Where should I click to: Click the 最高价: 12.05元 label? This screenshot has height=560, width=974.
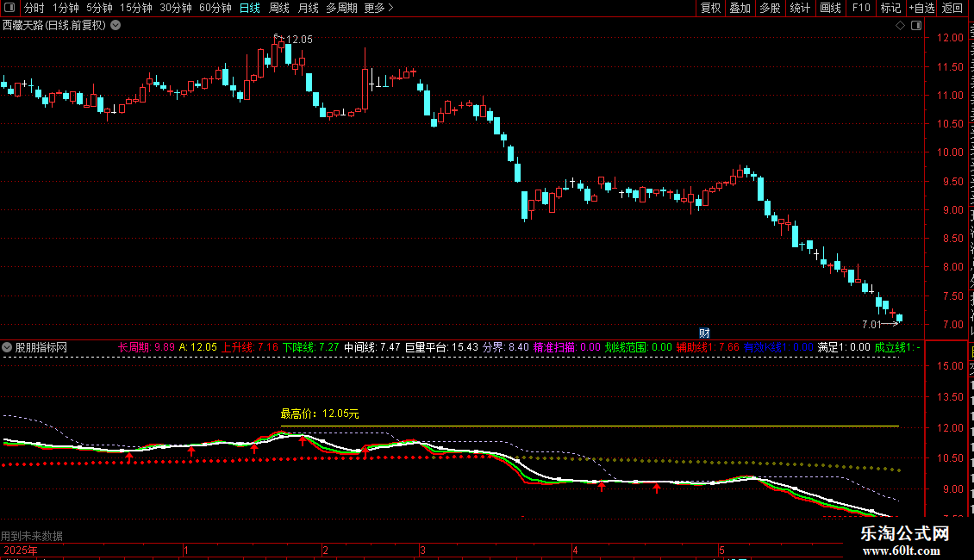tap(319, 414)
